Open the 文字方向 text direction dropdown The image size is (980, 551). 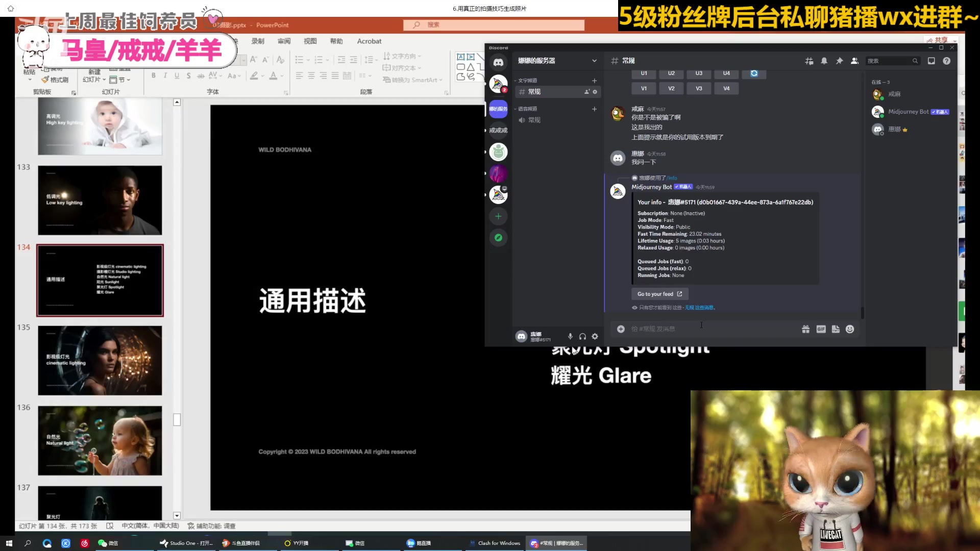[x=402, y=56]
